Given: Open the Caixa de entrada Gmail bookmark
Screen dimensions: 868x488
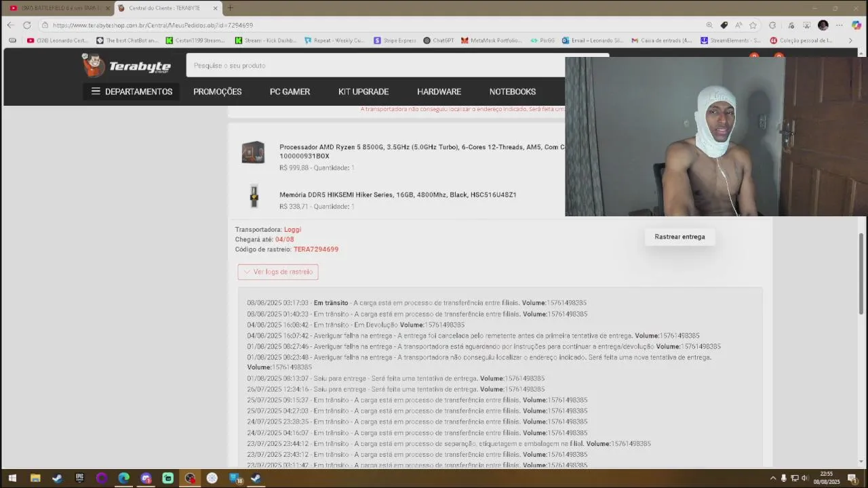Looking at the screenshot, I should pos(662,41).
